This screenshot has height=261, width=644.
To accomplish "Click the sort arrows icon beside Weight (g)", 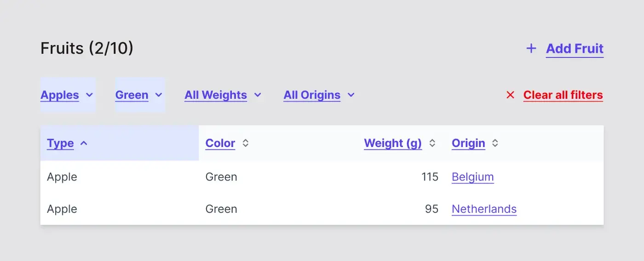I will (432, 143).
